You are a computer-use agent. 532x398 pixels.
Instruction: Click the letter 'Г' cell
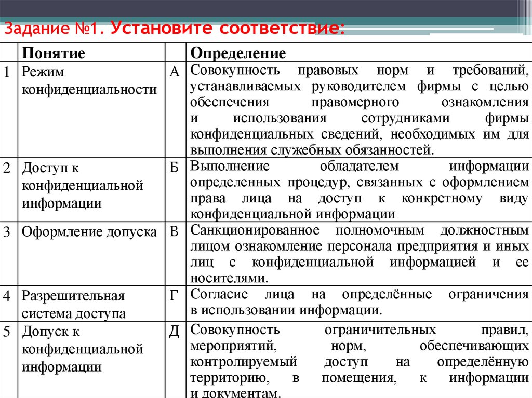pos(176,304)
